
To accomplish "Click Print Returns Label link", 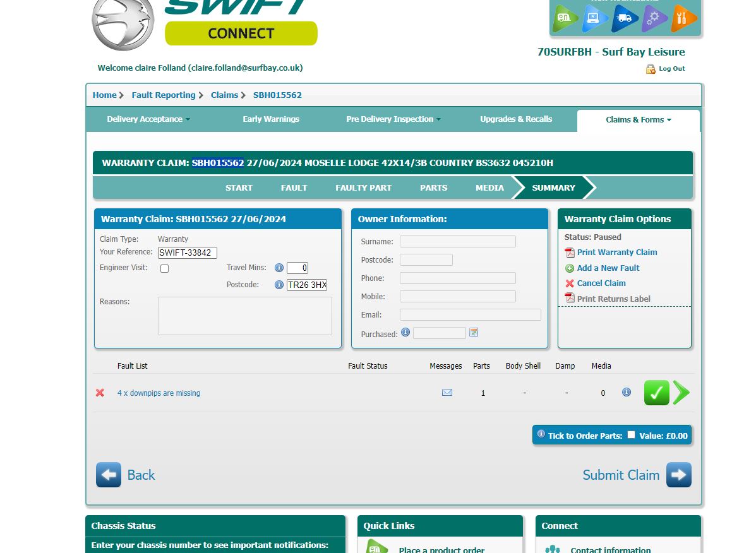I will click(x=614, y=299).
